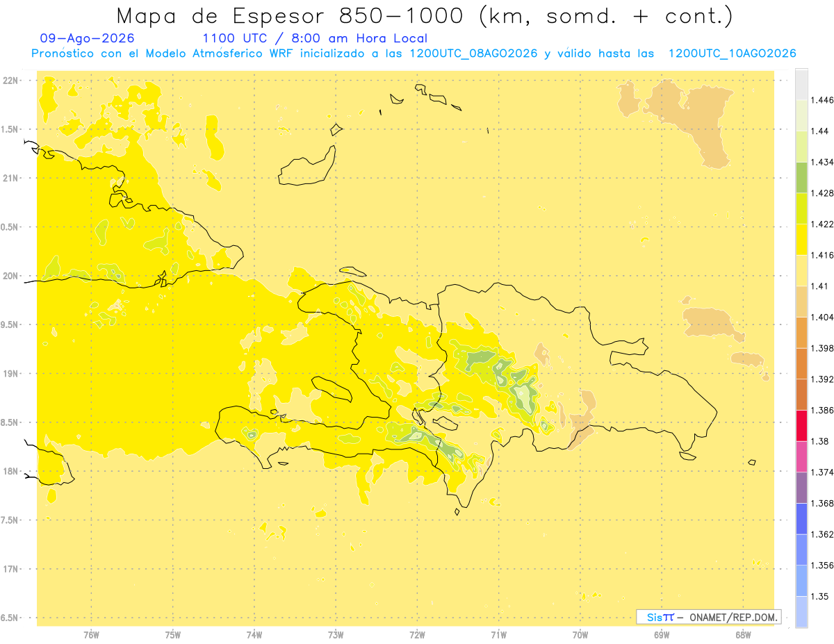Pick the green legend swatch between 1.428 and 1.434
Image resolution: width=834 pixels, height=644 pixels.
801,177
